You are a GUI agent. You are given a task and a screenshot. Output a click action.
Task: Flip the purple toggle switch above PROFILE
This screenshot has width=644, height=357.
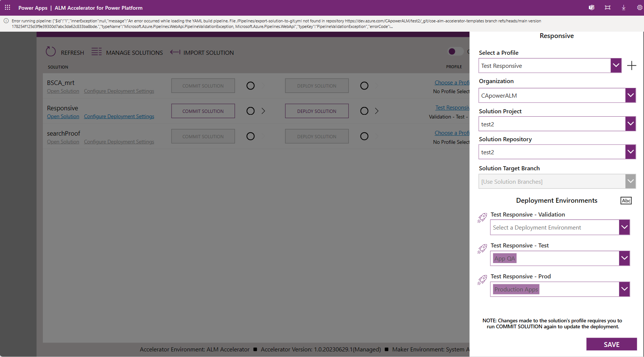click(x=455, y=51)
